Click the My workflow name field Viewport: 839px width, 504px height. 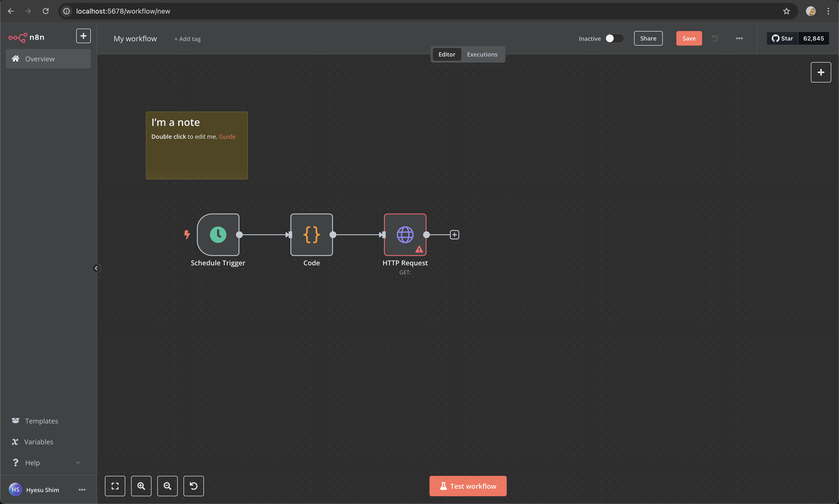click(135, 39)
